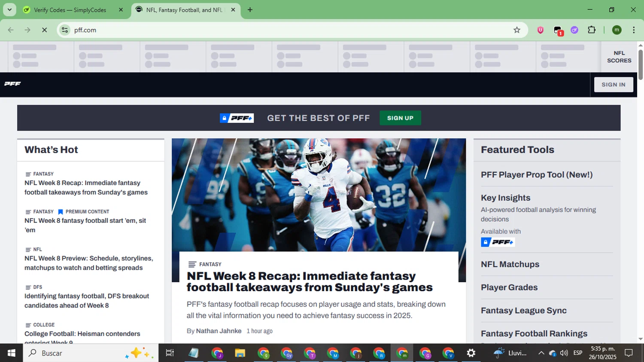Show hidden system tray icons

coord(541,353)
